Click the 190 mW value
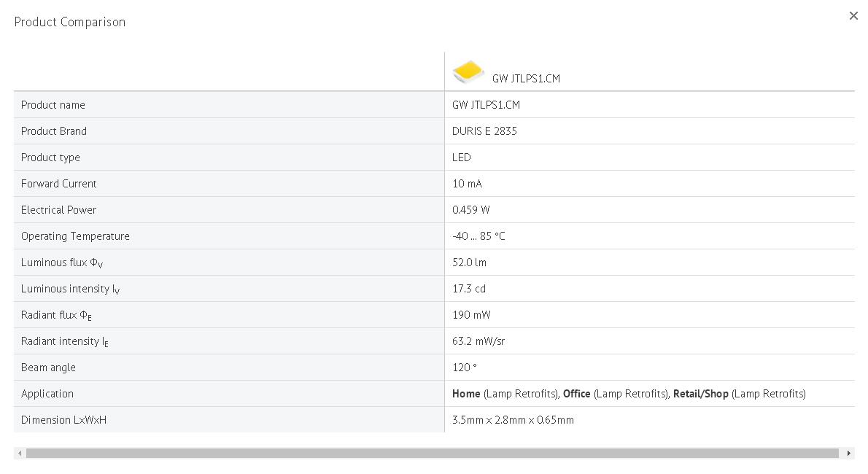Viewport: 868px width, 474px height. [x=471, y=315]
